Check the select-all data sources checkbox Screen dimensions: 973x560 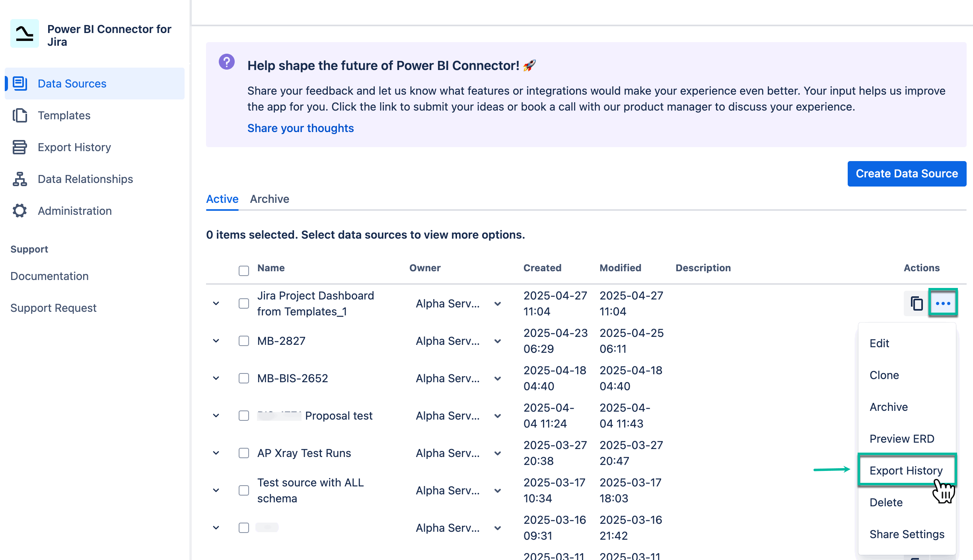[x=243, y=270]
